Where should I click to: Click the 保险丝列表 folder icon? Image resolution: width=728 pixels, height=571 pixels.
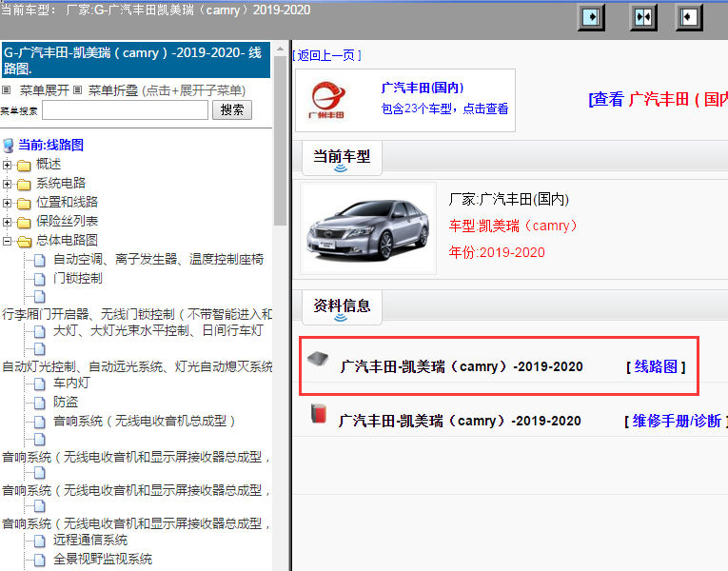point(24,223)
